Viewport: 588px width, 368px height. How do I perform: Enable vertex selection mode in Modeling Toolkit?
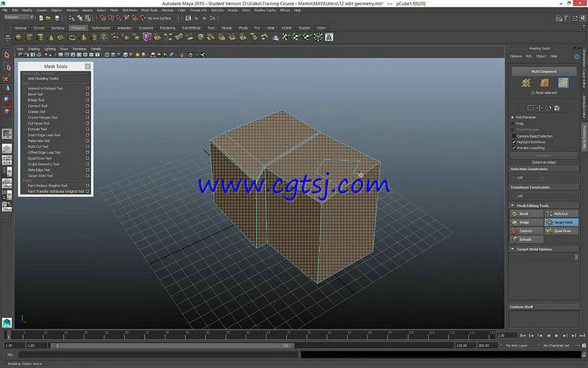tap(526, 83)
